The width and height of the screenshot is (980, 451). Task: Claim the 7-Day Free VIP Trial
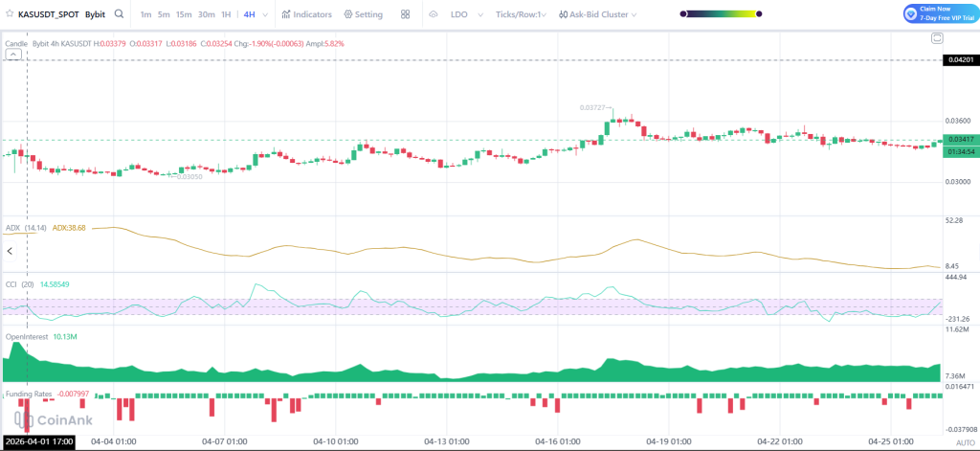click(x=939, y=14)
